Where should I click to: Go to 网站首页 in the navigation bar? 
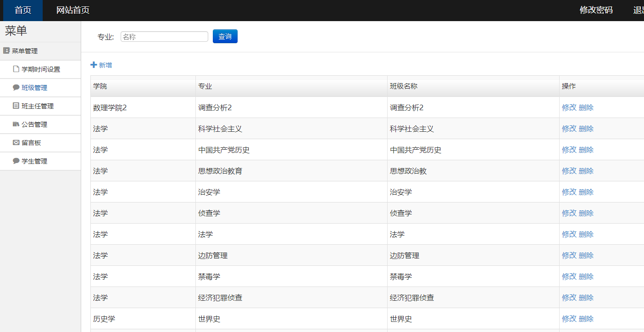72,10
